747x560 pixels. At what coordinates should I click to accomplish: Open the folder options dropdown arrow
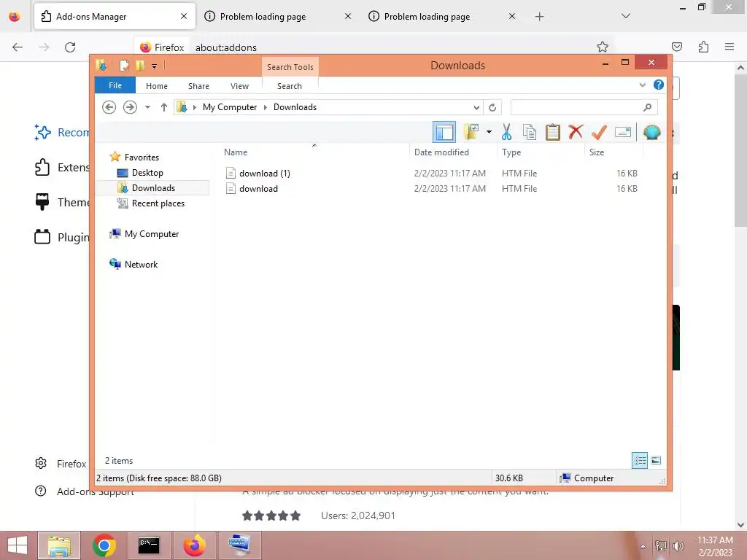click(x=489, y=132)
